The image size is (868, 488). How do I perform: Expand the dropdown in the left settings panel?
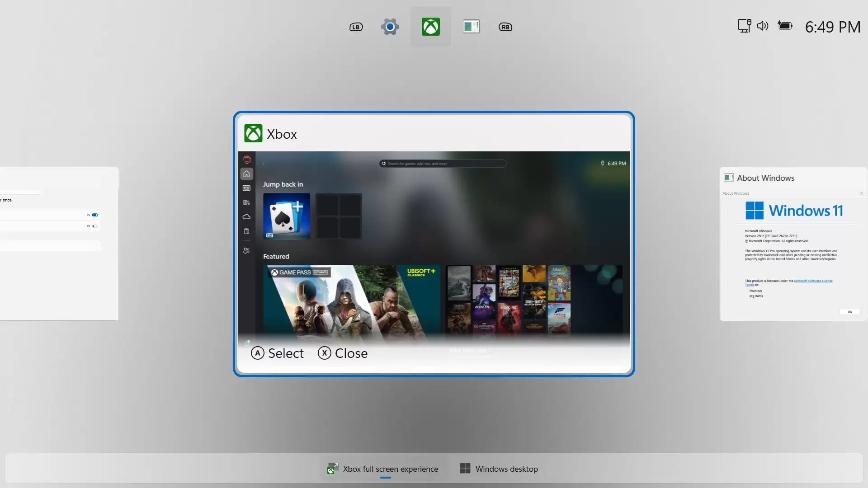(97, 245)
